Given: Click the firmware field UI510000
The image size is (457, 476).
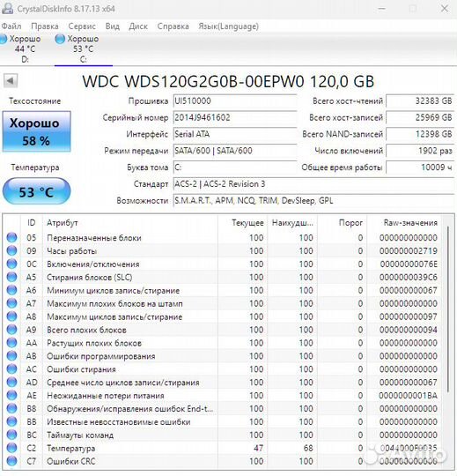Looking at the screenshot, I should [x=235, y=101].
